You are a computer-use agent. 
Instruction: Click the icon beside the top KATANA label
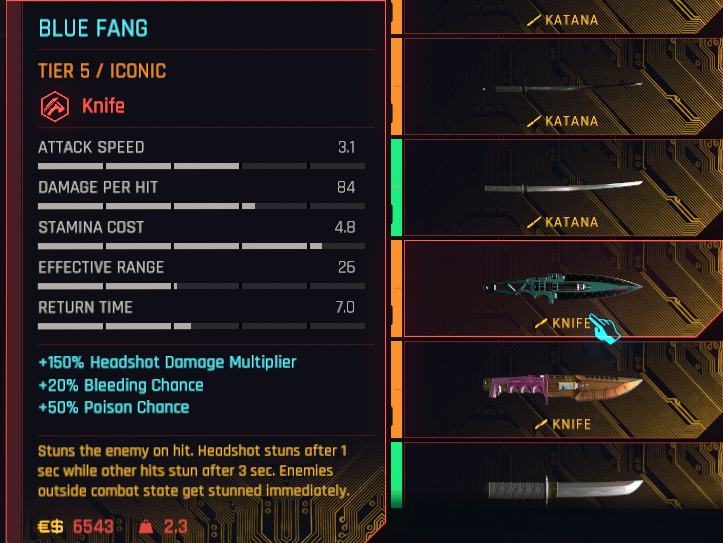coord(533,20)
